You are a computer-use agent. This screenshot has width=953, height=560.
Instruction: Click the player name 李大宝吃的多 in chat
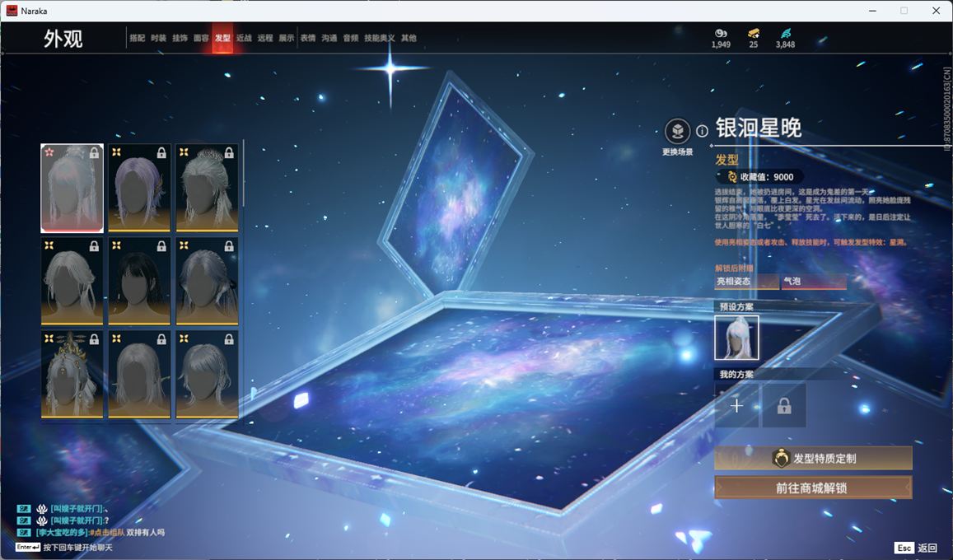click(63, 532)
